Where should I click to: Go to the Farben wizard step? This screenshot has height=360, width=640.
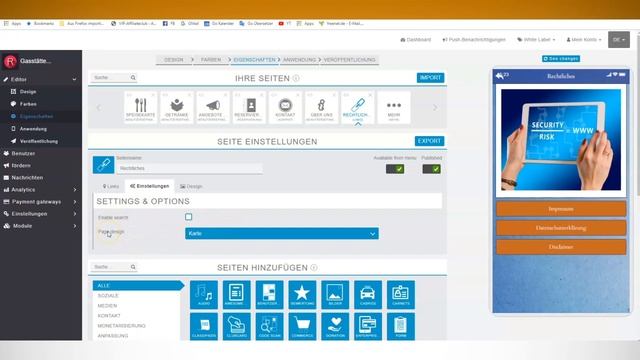[x=211, y=60]
